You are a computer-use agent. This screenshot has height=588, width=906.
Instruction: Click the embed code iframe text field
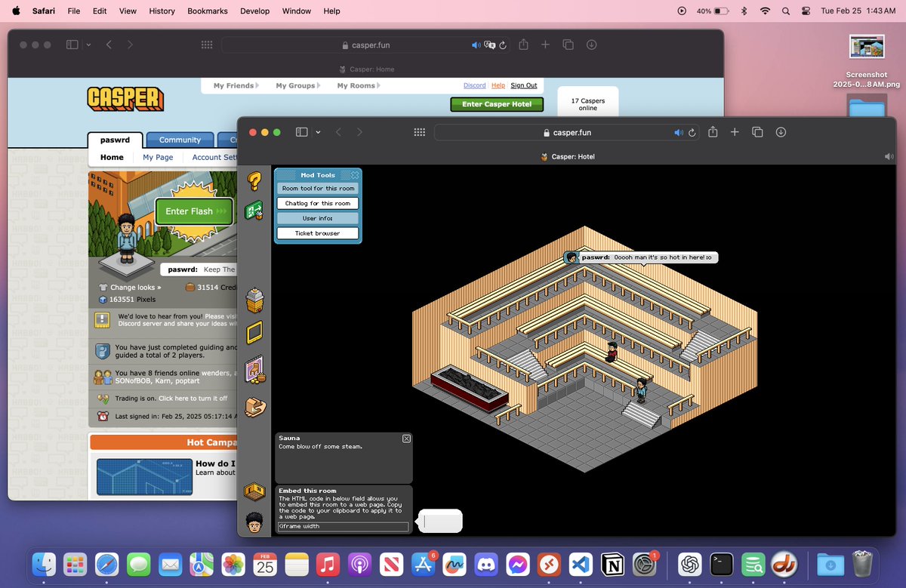click(x=343, y=527)
